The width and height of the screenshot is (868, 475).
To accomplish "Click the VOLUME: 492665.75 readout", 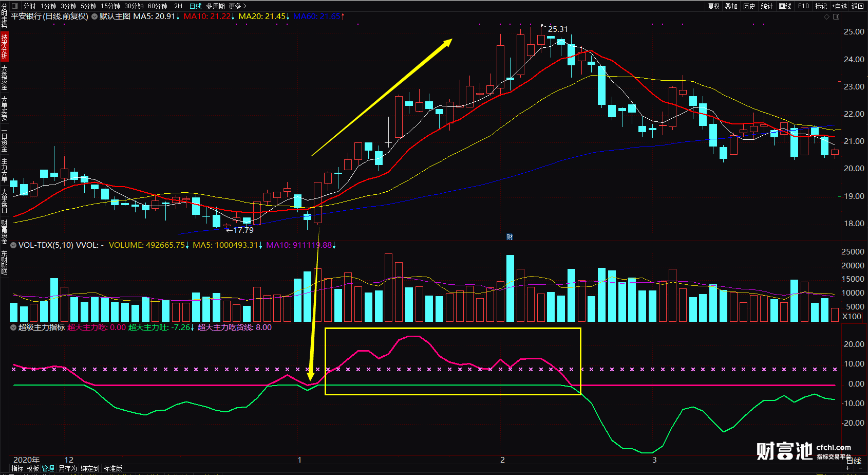I will point(148,245).
